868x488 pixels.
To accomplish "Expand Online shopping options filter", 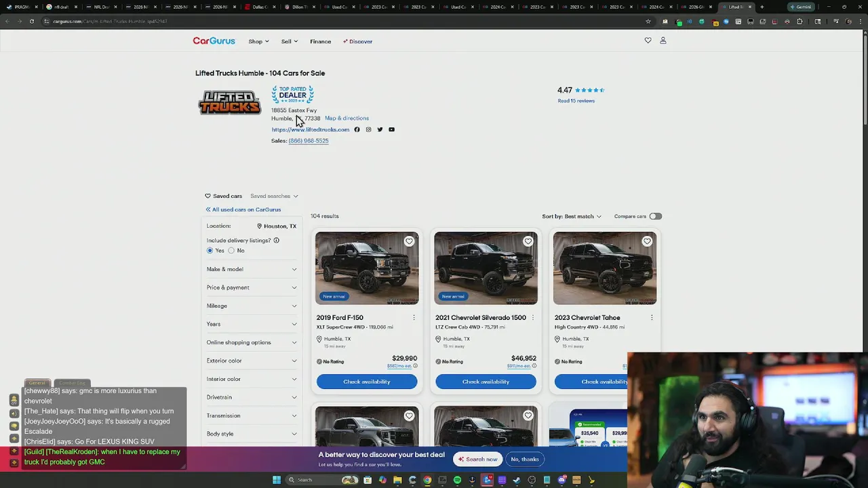I will (252, 342).
